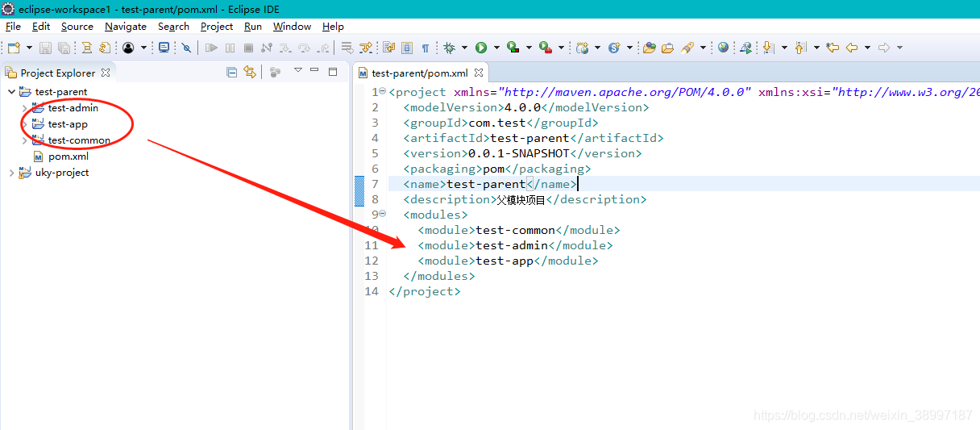
Task: Click the Save toolbar icon
Action: (x=45, y=48)
